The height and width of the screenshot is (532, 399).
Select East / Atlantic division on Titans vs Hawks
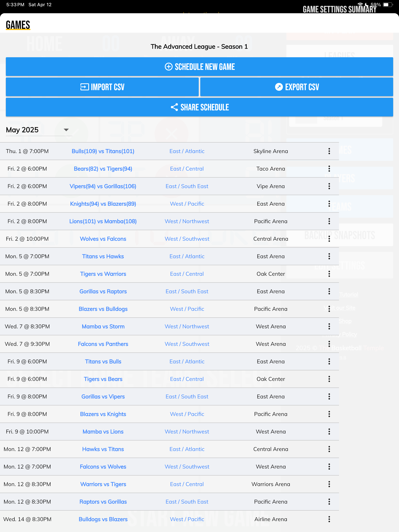pos(187,256)
